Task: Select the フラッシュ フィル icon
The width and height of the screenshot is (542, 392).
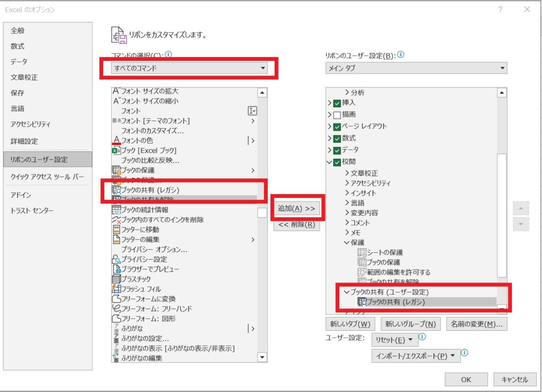Action: point(116,289)
